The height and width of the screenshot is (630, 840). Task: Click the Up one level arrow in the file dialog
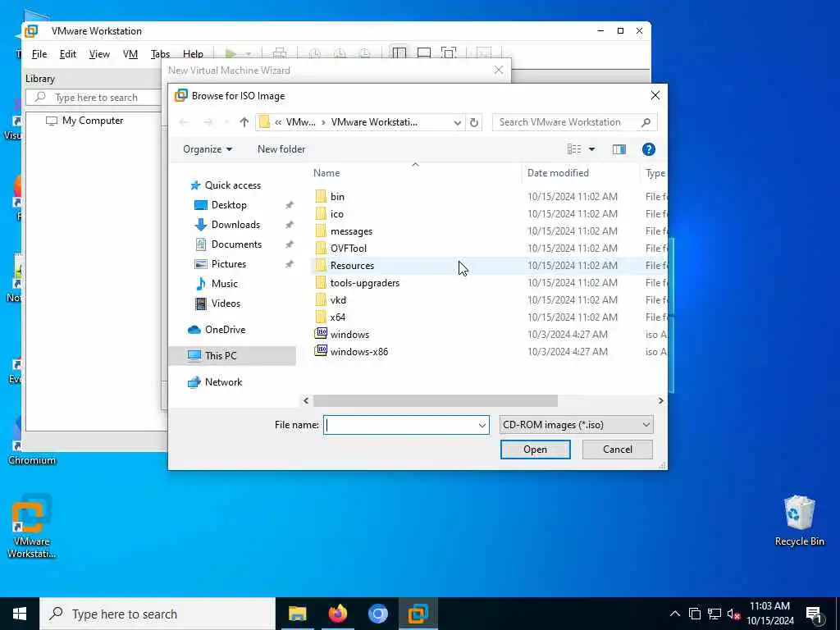tap(244, 122)
